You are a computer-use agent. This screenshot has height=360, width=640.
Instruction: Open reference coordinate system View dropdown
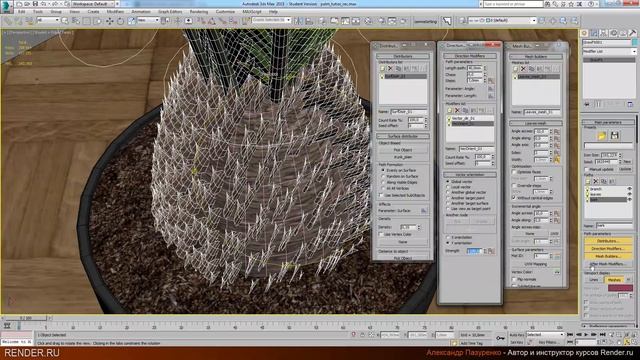(148, 20)
